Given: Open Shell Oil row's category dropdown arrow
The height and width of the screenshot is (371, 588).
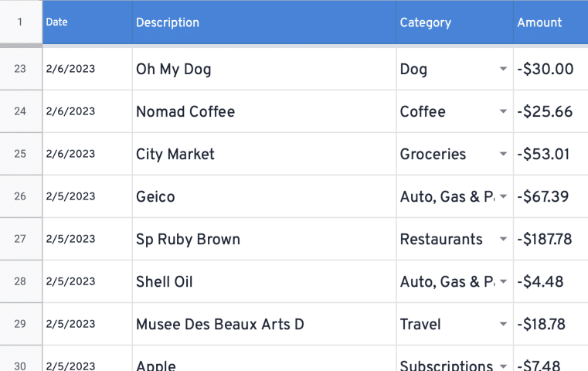Looking at the screenshot, I should (x=503, y=281).
